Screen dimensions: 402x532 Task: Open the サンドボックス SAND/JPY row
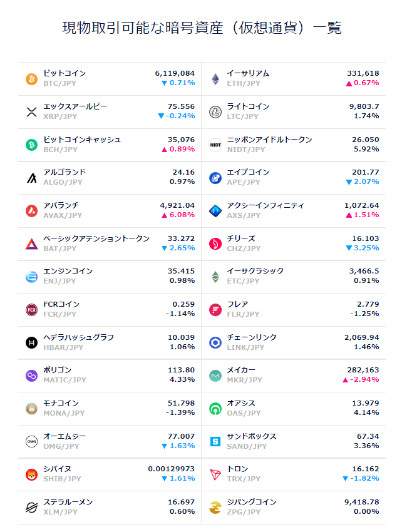tap(294, 441)
